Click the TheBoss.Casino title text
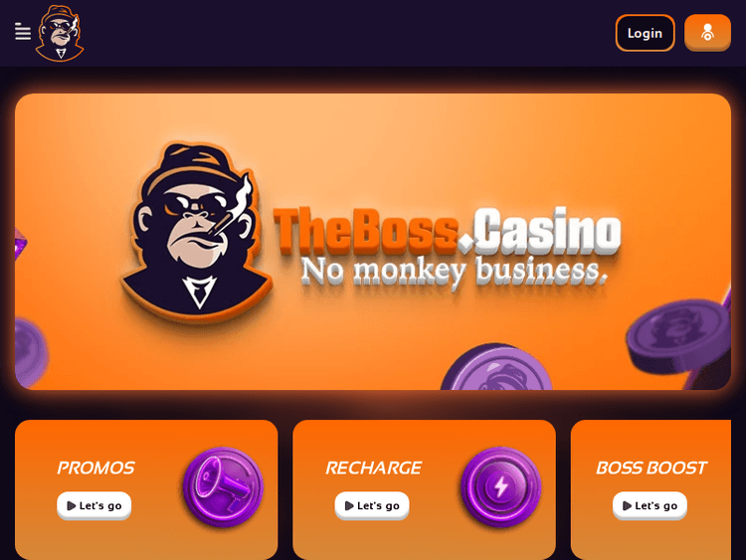 pyautogui.click(x=448, y=232)
